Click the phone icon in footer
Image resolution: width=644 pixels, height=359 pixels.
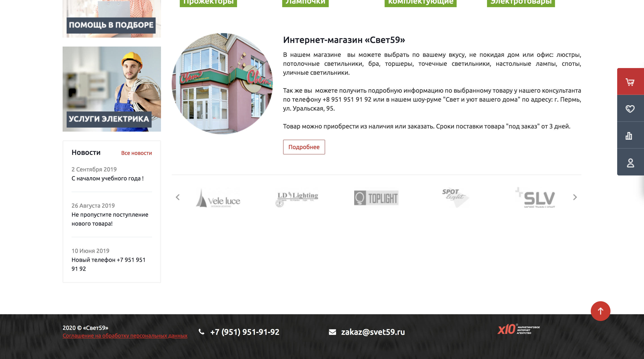pyautogui.click(x=201, y=332)
